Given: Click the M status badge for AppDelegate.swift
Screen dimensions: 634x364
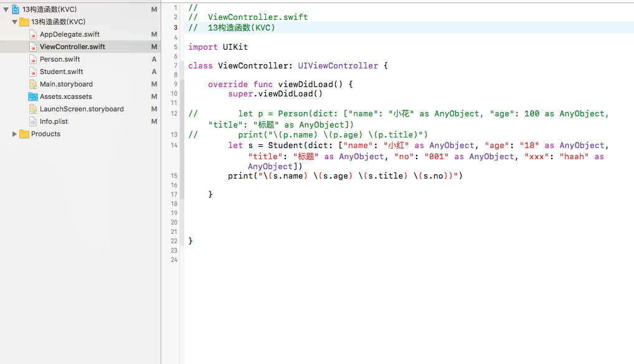Looking at the screenshot, I should coord(154,34).
